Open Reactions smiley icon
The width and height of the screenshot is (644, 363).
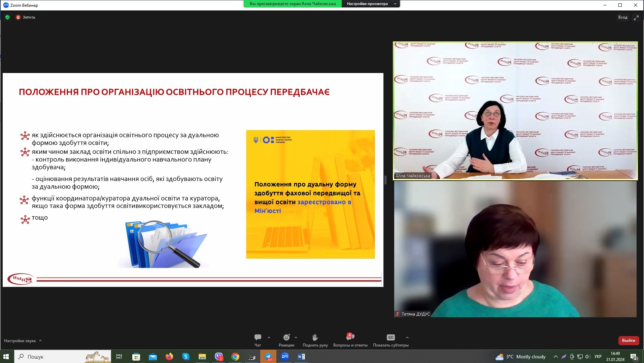tap(286, 337)
